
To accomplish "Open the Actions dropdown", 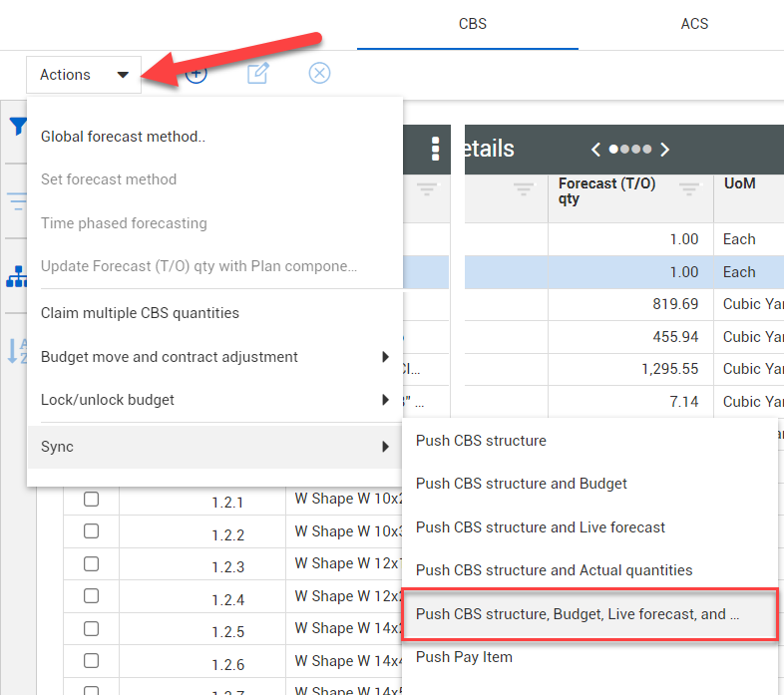I will 84,75.
